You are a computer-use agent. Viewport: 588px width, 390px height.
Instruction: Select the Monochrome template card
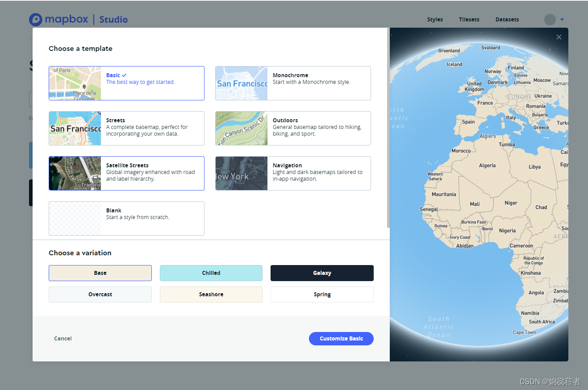pos(293,83)
